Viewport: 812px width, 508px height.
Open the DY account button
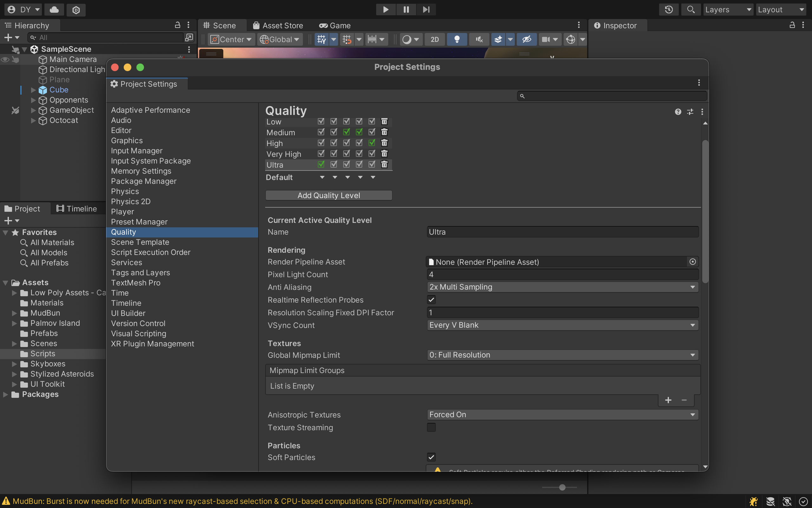pyautogui.click(x=23, y=10)
